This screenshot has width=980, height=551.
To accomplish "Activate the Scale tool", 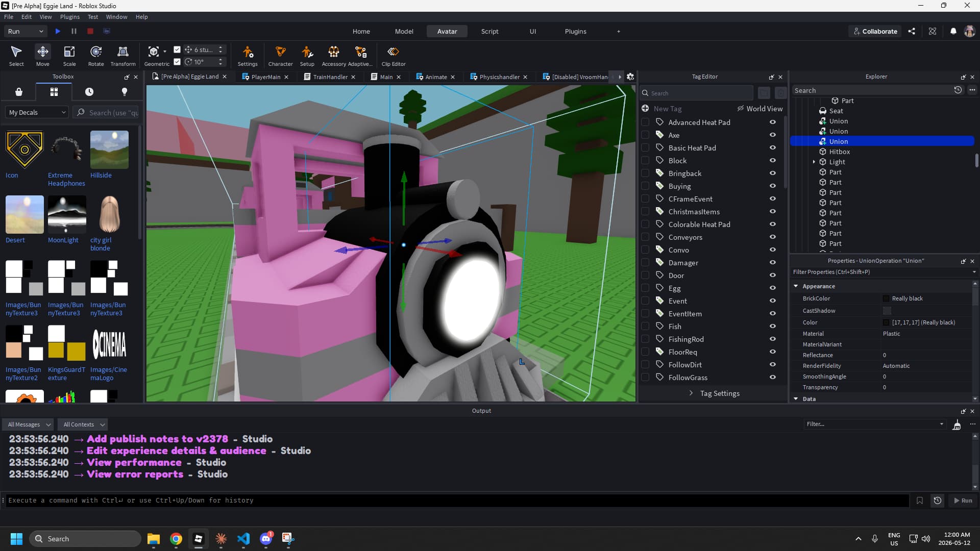I will point(69,56).
